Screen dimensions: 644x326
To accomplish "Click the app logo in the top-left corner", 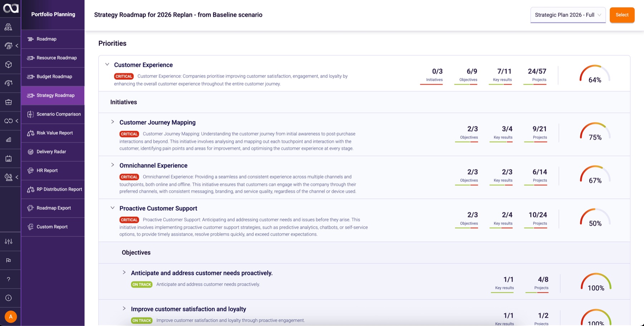I will [x=10, y=8].
